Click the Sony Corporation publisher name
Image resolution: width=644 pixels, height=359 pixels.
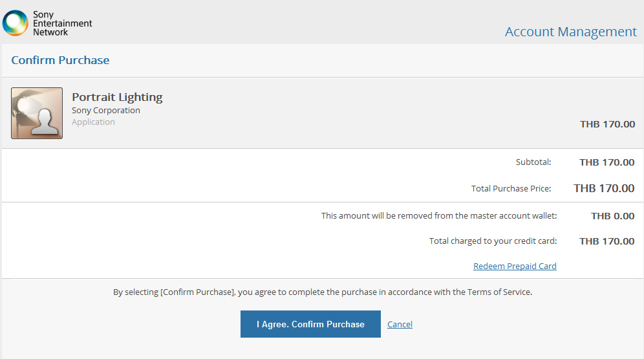tap(106, 111)
